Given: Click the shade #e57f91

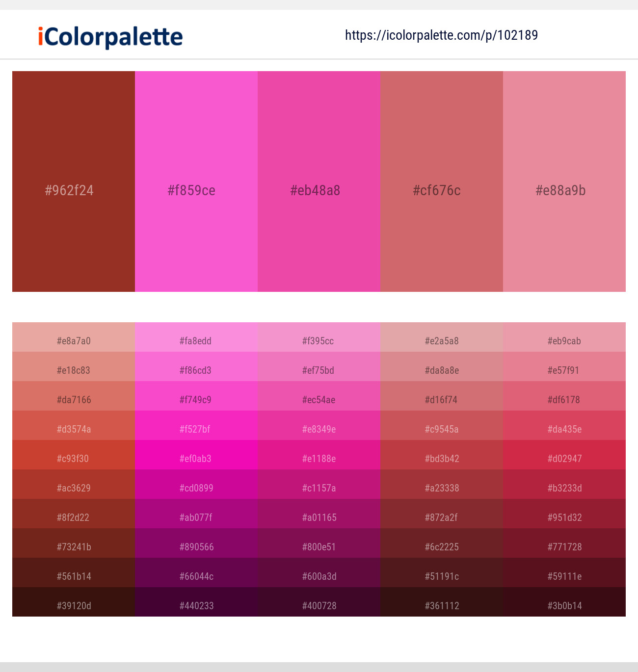Looking at the screenshot, I should [x=564, y=370].
